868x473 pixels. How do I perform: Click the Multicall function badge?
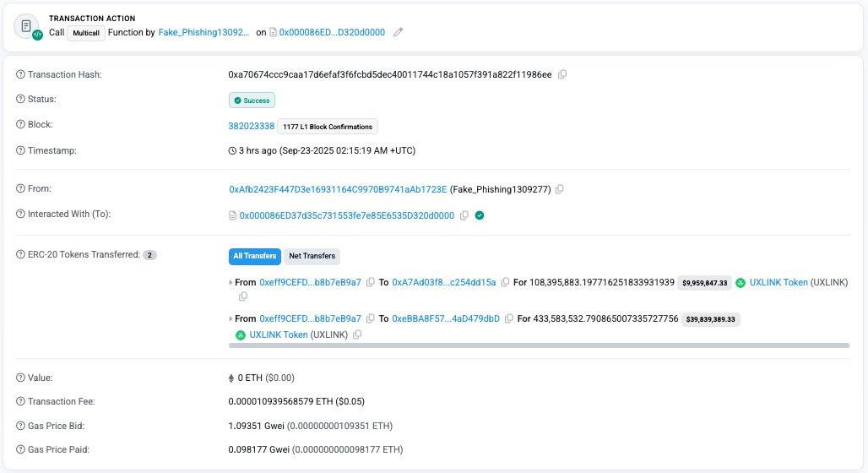pyautogui.click(x=86, y=33)
